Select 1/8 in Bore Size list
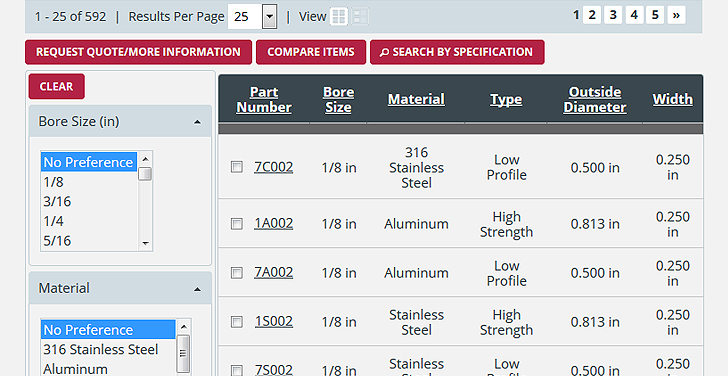Image resolution: width=728 pixels, height=376 pixels. pos(89,182)
